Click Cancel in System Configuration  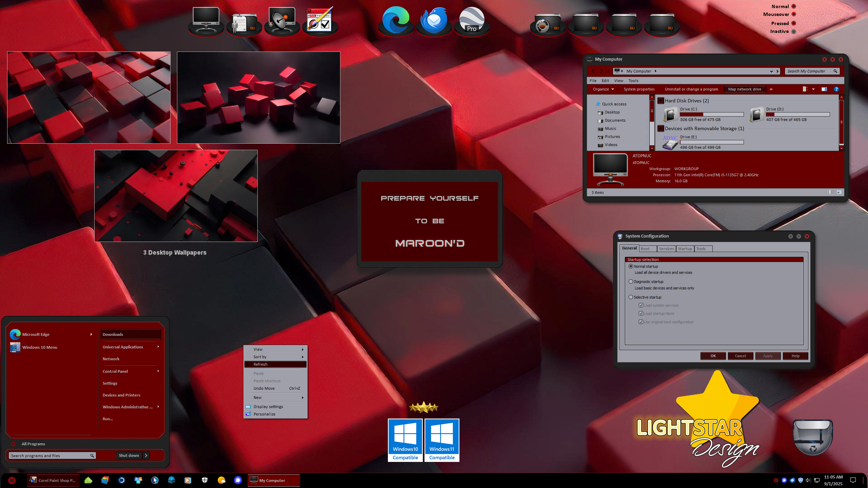click(x=741, y=356)
